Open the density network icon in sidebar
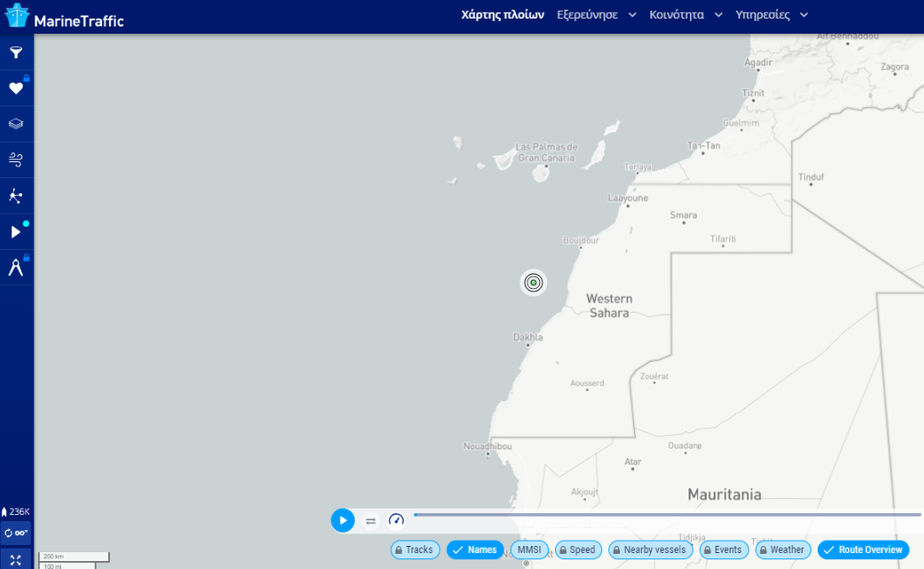 [16, 196]
